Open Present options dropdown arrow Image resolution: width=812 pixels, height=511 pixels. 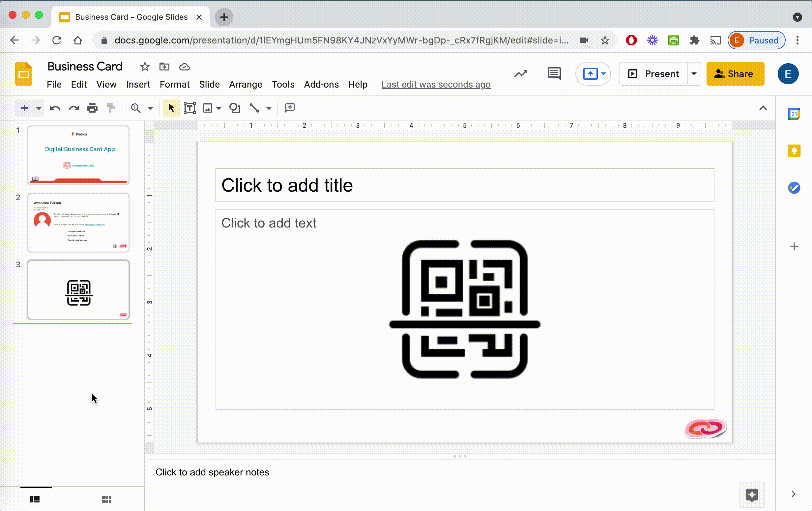coord(694,74)
